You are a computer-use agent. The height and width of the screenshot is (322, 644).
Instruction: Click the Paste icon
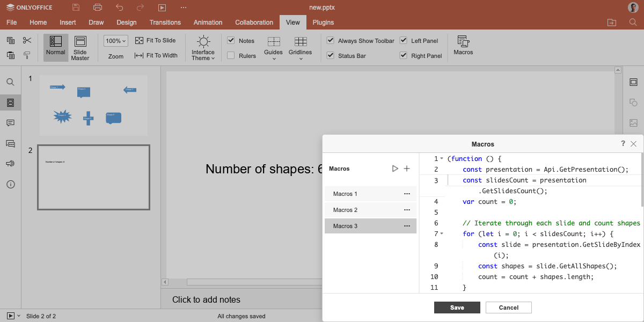tap(11, 55)
